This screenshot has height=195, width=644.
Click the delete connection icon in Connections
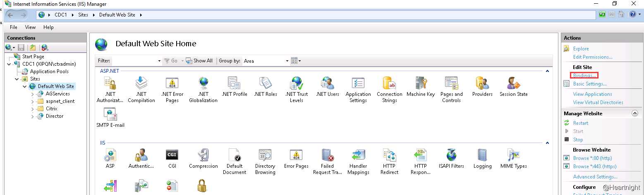[45, 48]
